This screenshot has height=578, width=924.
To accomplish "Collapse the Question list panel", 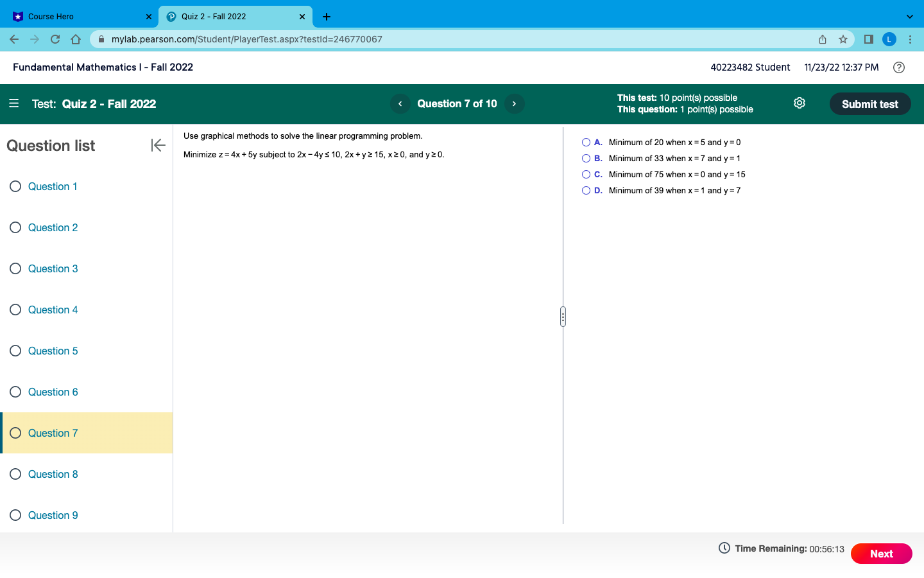I will [158, 145].
